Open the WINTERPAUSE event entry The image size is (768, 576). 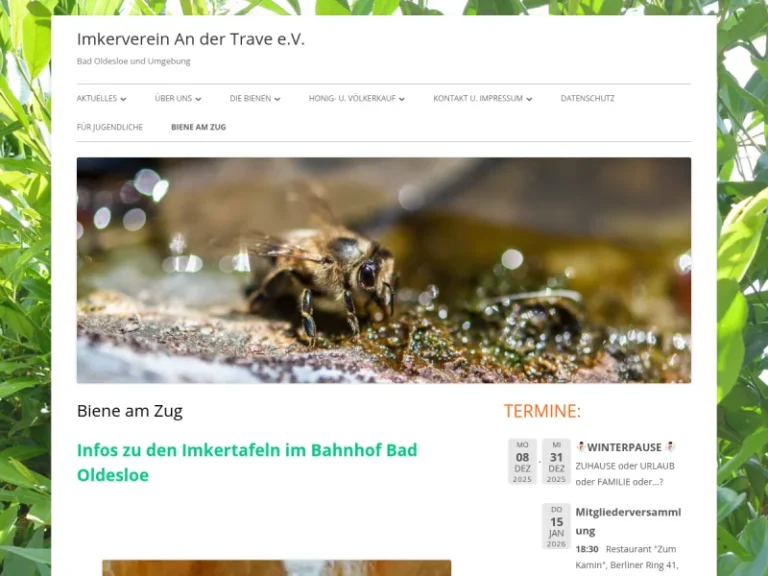coord(624,447)
